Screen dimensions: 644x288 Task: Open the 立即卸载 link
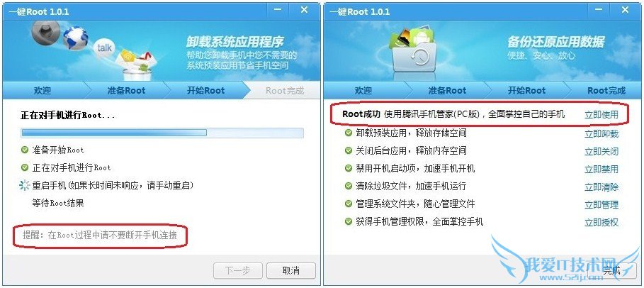601,133
